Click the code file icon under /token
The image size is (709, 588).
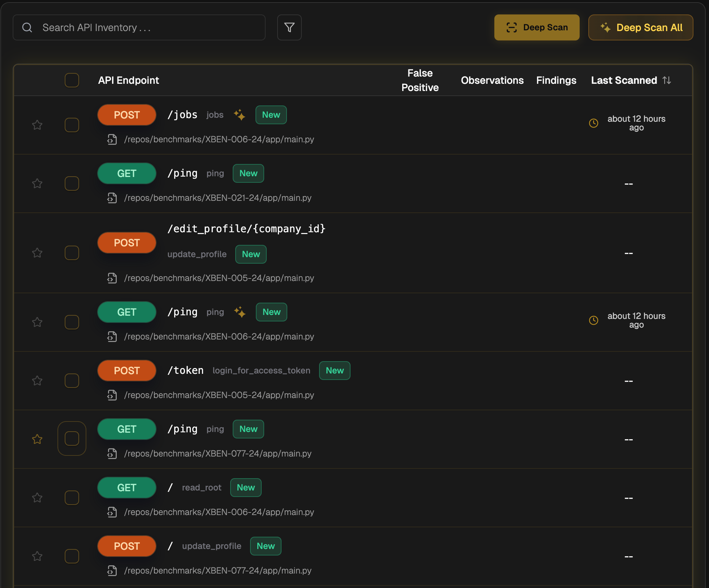click(x=112, y=395)
